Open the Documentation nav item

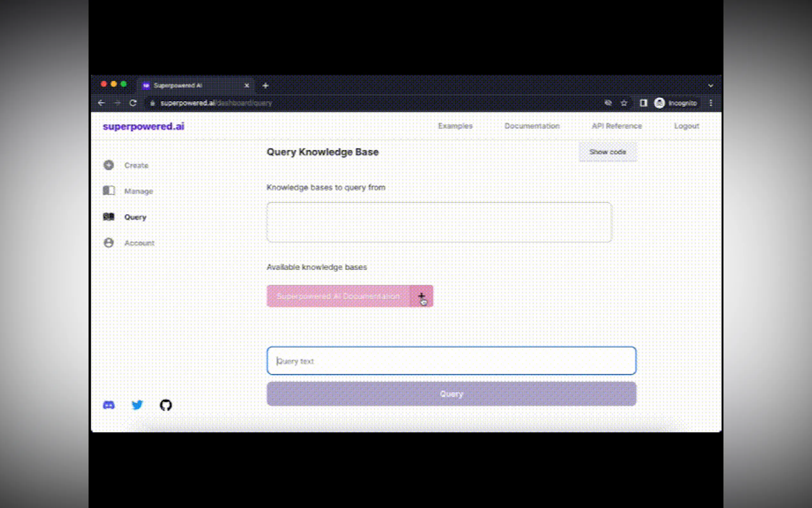532,126
